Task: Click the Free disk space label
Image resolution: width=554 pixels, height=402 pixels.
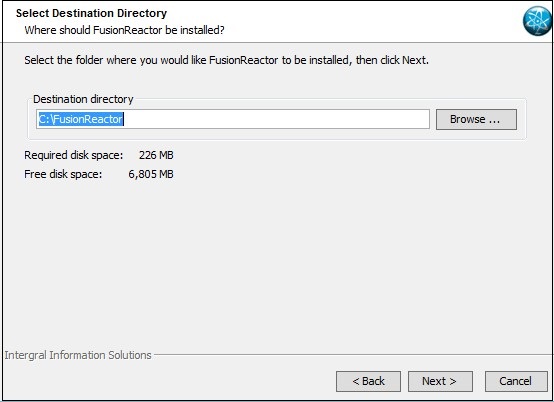Action: coord(63,174)
